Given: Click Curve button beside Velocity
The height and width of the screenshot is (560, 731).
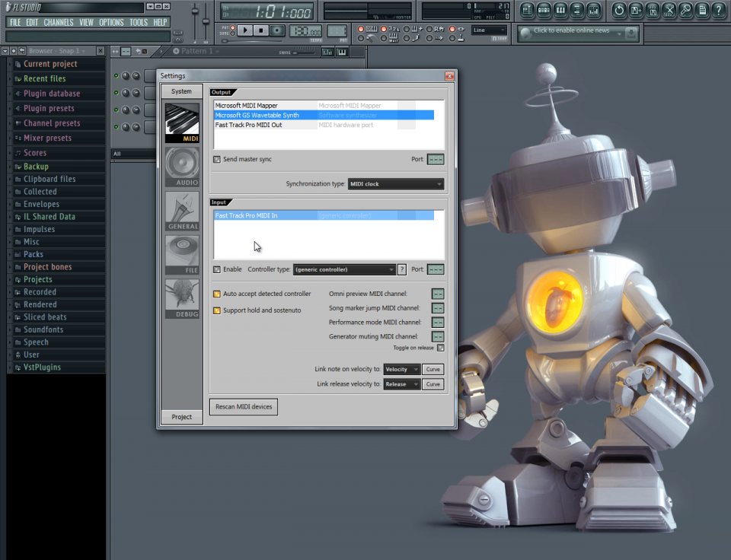Looking at the screenshot, I should pyautogui.click(x=433, y=370).
